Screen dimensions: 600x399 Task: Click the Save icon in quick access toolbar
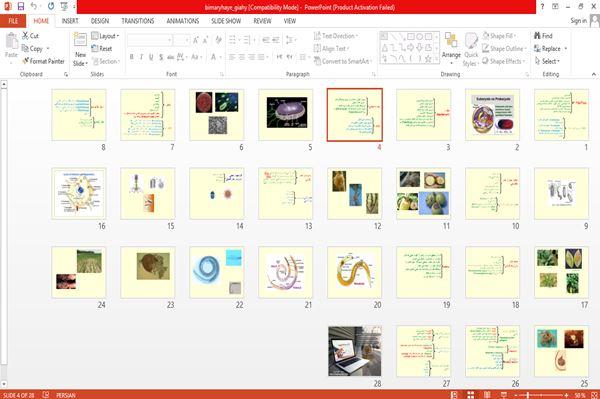21,6
